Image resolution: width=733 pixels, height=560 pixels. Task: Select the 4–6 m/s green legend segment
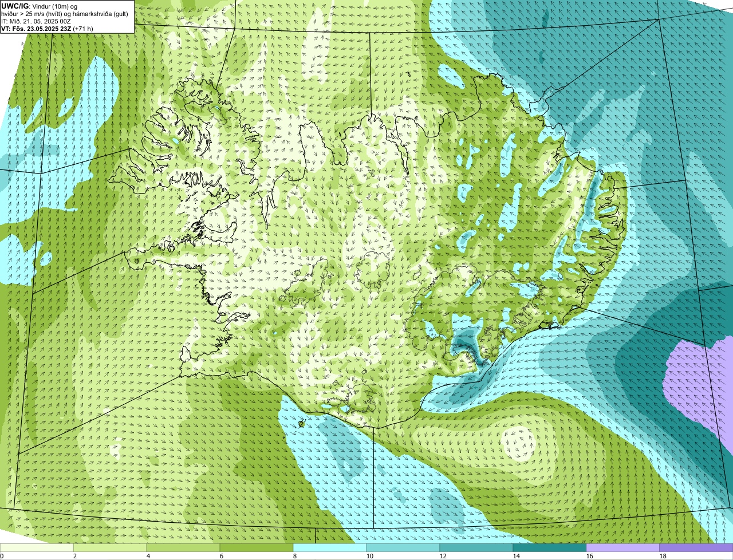click(x=183, y=547)
